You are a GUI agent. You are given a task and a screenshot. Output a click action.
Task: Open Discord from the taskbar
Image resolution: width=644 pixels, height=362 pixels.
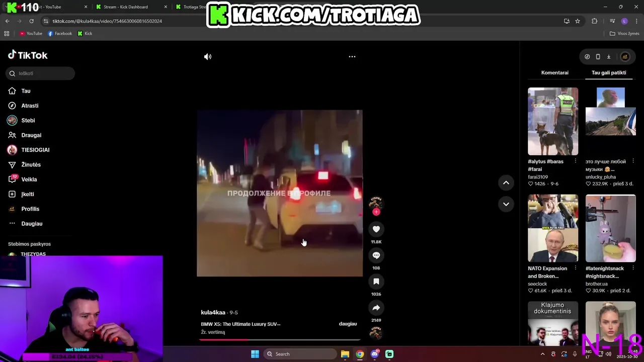pyautogui.click(x=375, y=354)
